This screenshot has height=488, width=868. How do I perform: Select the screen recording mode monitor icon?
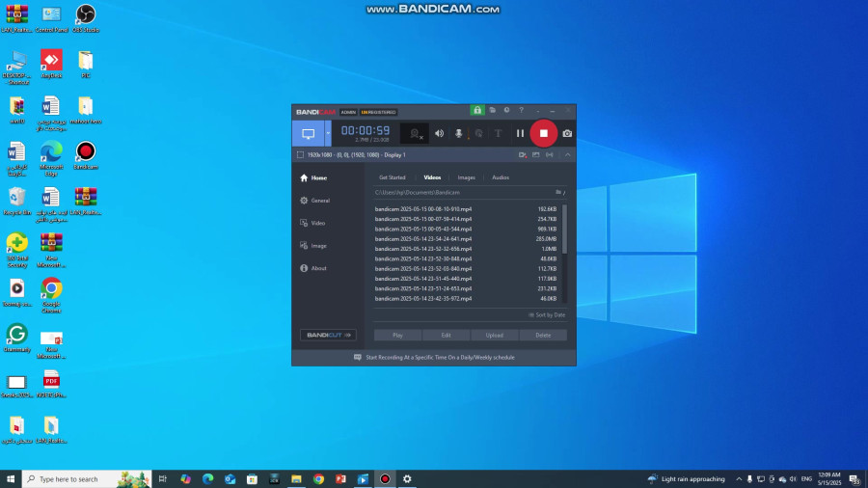click(x=309, y=133)
